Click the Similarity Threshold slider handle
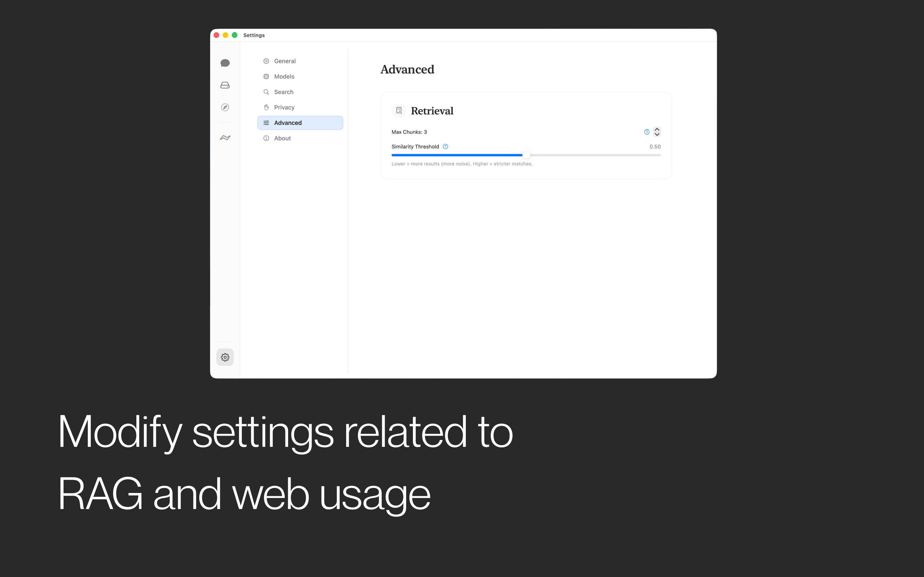 pyautogui.click(x=526, y=155)
